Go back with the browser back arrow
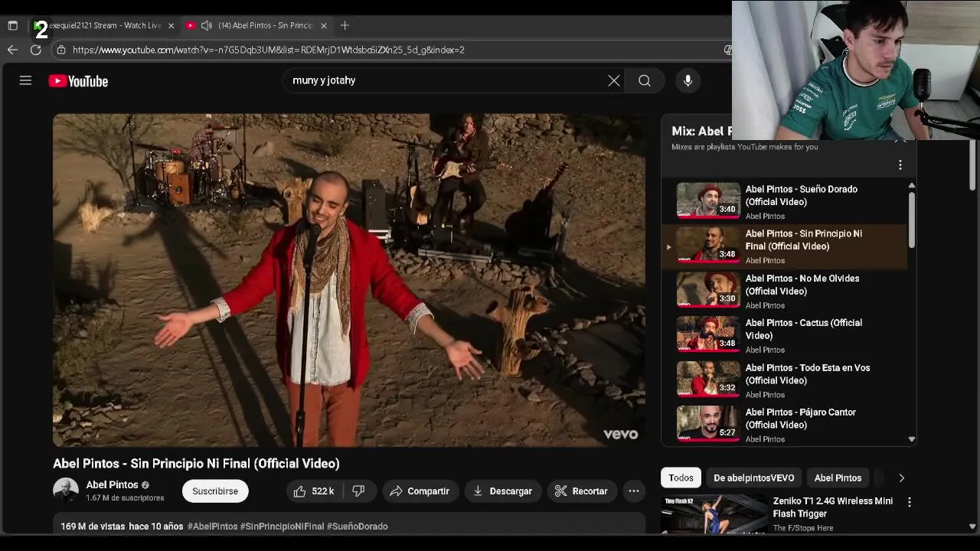Viewport: 980px width, 551px height. click(x=12, y=50)
